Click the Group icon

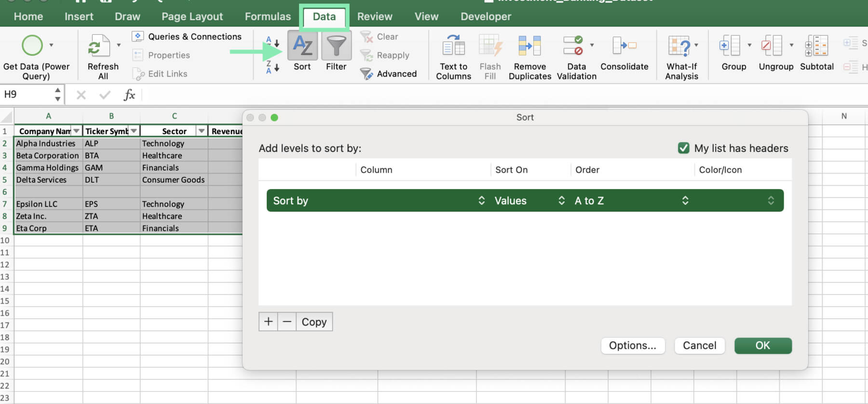(x=730, y=46)
